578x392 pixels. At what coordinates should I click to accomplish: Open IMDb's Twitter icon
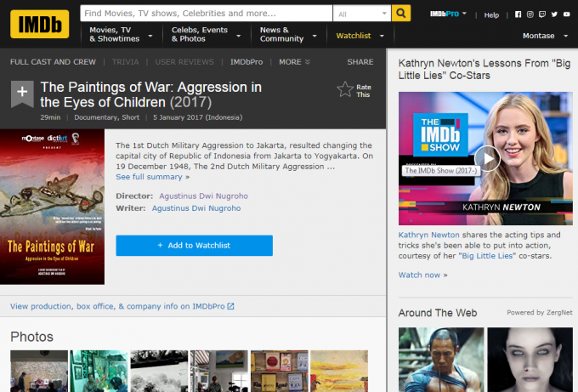554,14
